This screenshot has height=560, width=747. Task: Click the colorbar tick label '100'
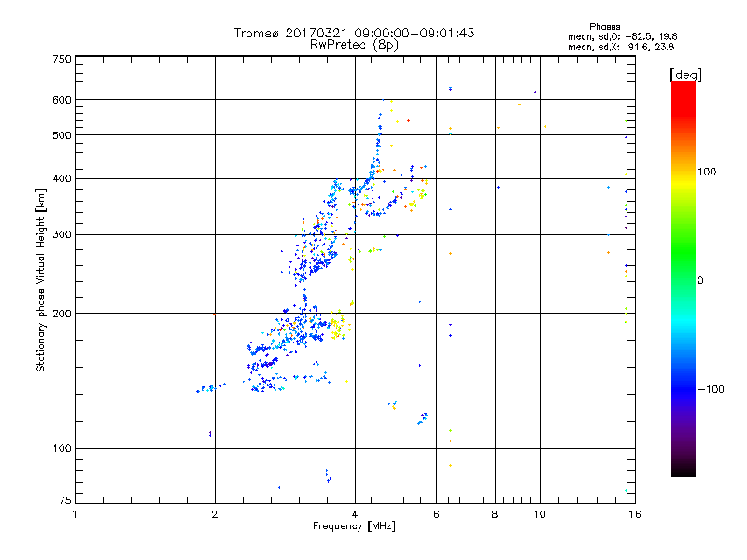click(707, 172)
